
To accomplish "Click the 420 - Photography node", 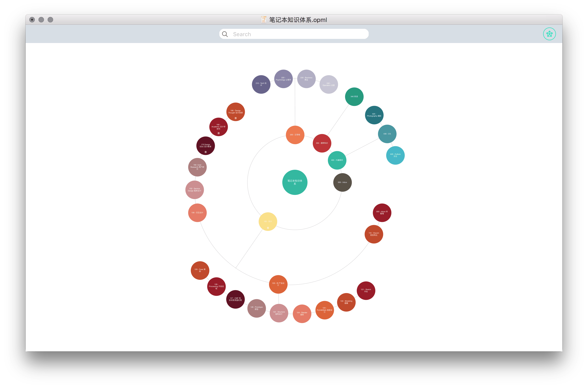I will 374,115.
